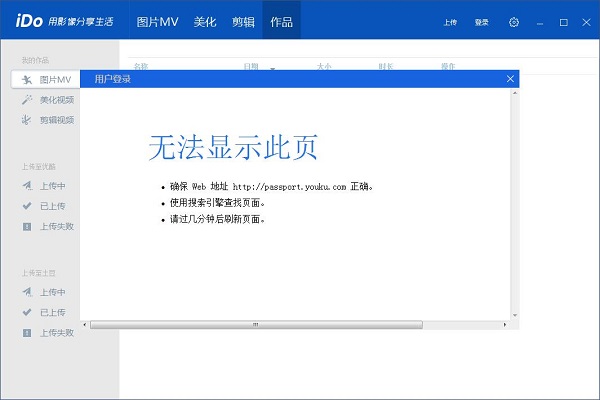This screenshot has width=600, height=400.
Task: Open the settings gear in title bar
Action: (514, 21)
